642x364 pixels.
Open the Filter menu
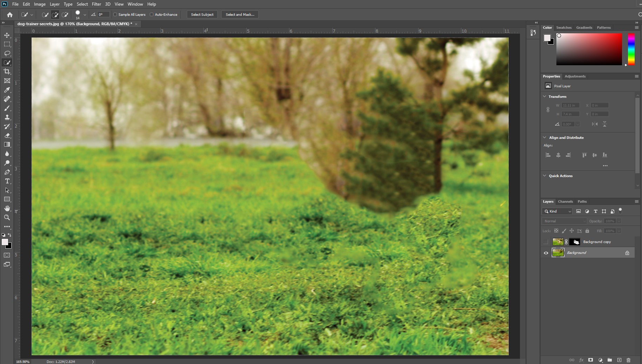coord(96,4)
